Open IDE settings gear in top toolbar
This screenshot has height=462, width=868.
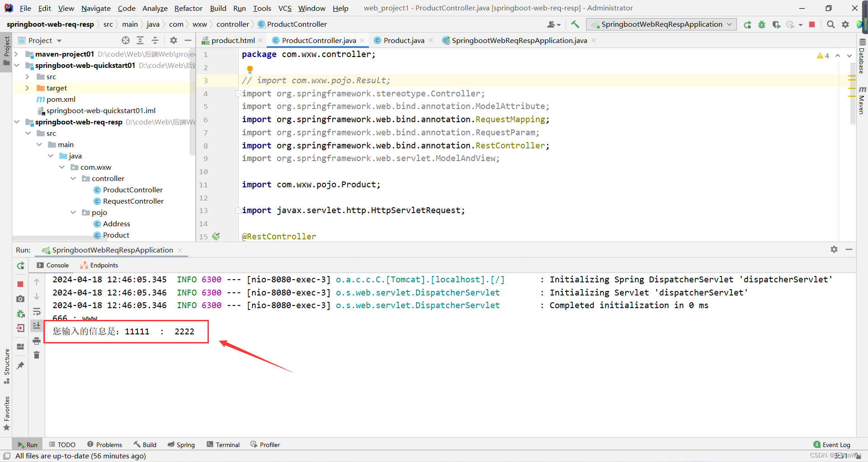845,24
